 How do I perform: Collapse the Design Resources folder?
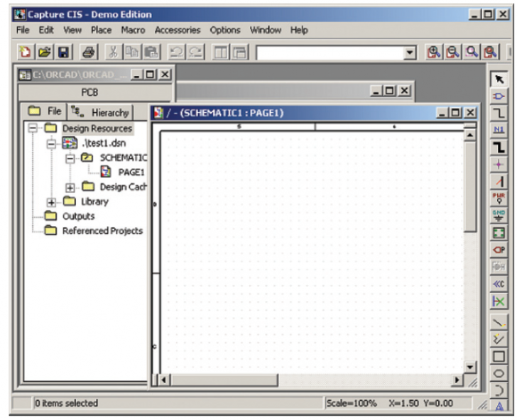pyautogui.click(x=33, y=128)
